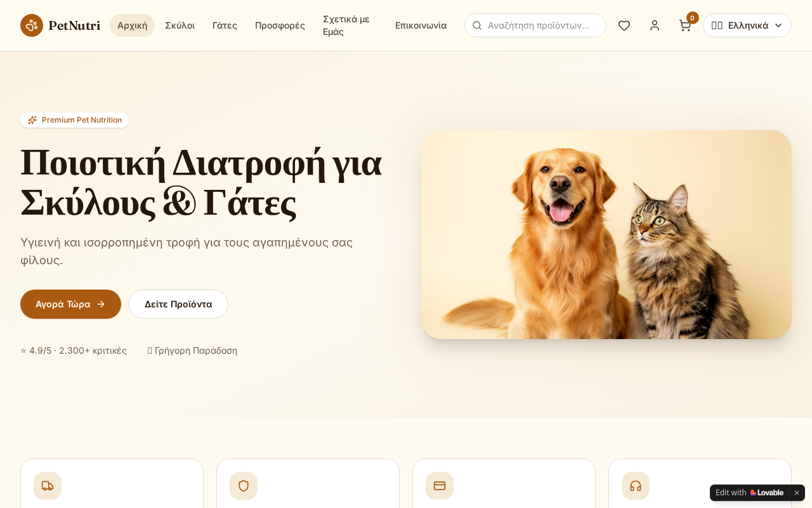Open the Γάτες menu item

point(225,25)
